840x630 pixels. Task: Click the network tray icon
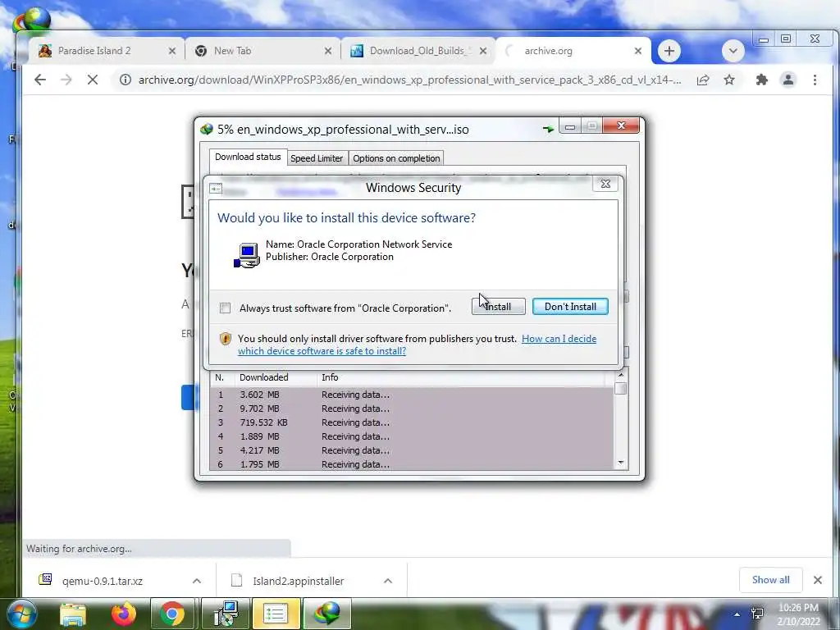(x=757, y=614)
